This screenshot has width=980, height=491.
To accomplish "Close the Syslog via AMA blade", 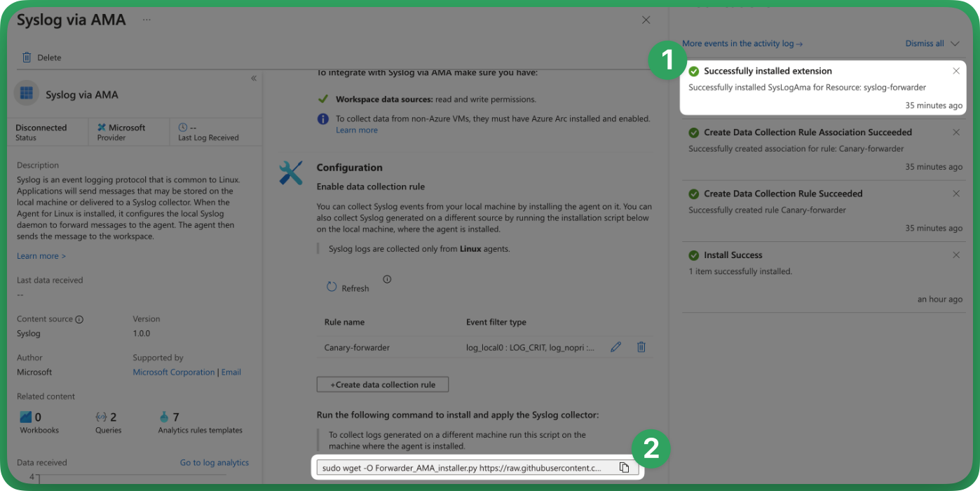I will (646, 20).
